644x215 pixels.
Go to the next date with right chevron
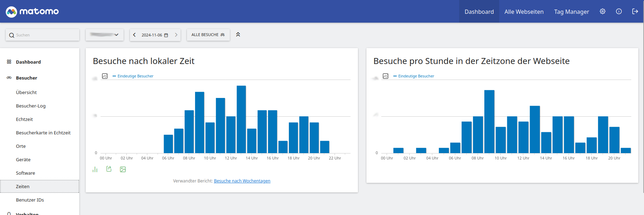click(176, 35)
